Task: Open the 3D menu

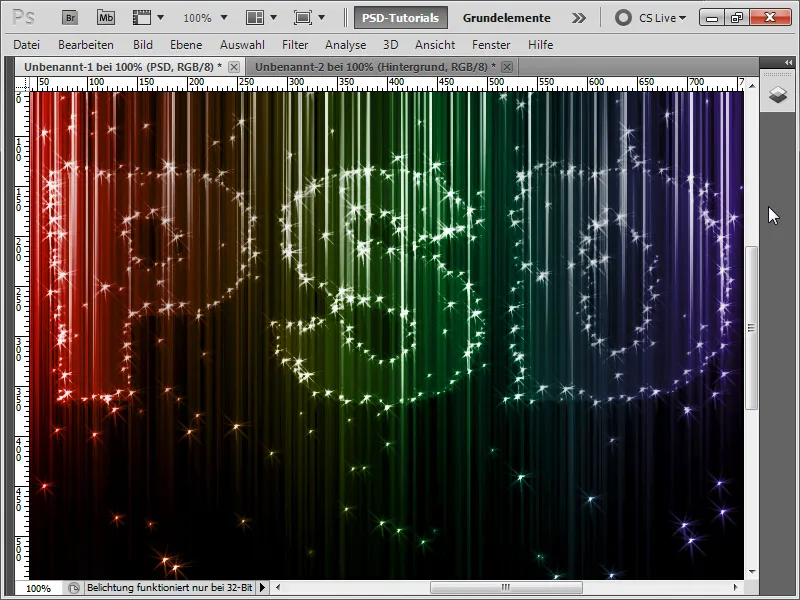Action: point(390,45)
